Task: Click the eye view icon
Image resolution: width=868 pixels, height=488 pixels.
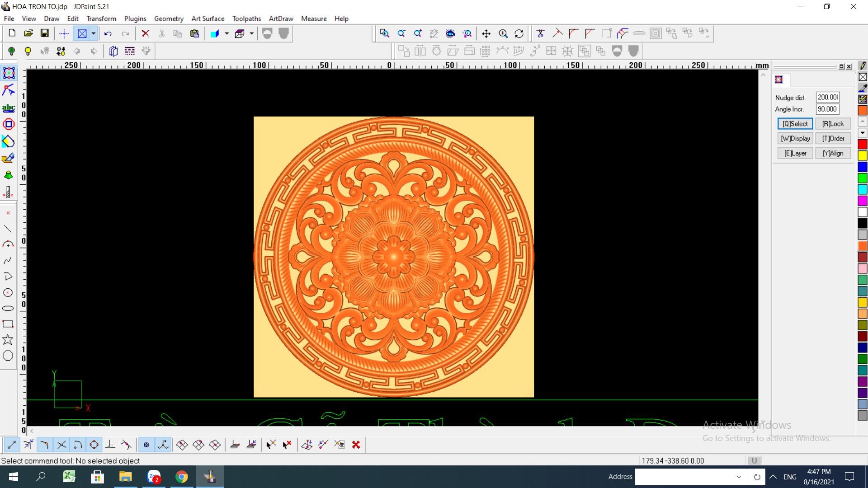Action: (450, 33)
